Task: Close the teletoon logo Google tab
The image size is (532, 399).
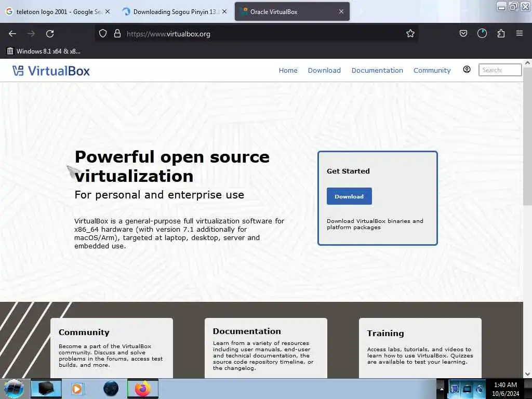Action: pos(108,11)
